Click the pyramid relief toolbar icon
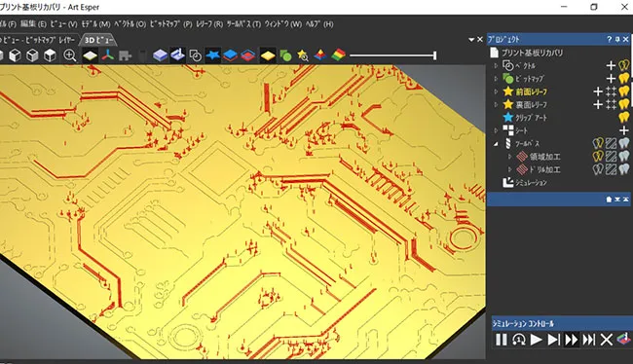633x364 pixels. [x=320, y=55]
